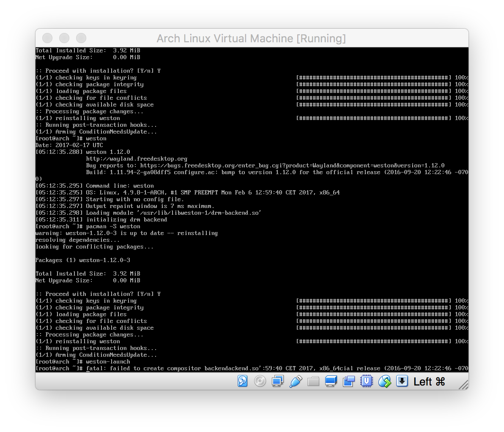Open the network adapters indicator
This screenshot has width=504, height=432.
[278, 381]
